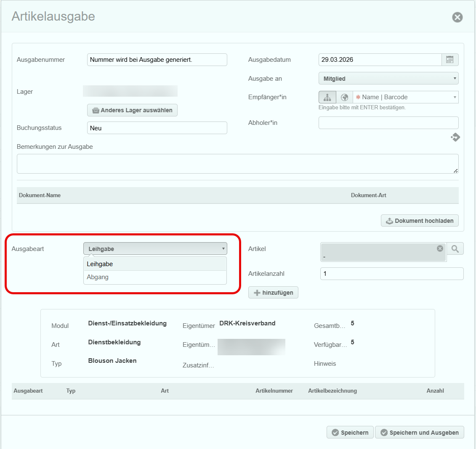This screenshot has width=476, height=449.
Task: Click the organization hierarchy icon beside Empfänger*in
Action: click(327, 97)
